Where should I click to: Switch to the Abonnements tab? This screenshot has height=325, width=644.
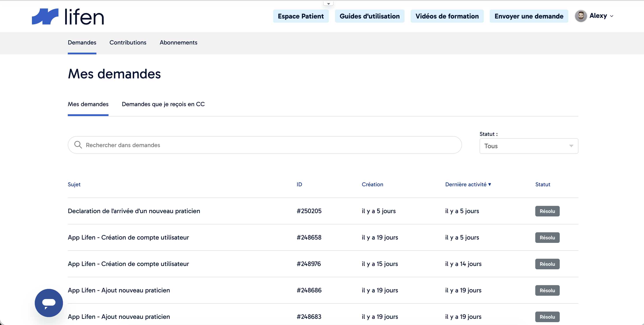(x=178, y=42)
